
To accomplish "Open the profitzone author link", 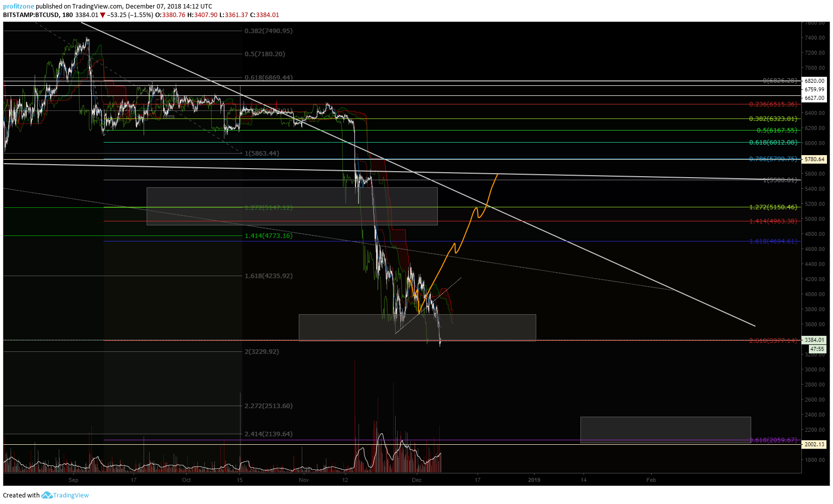I will click(x=19, y=7).
